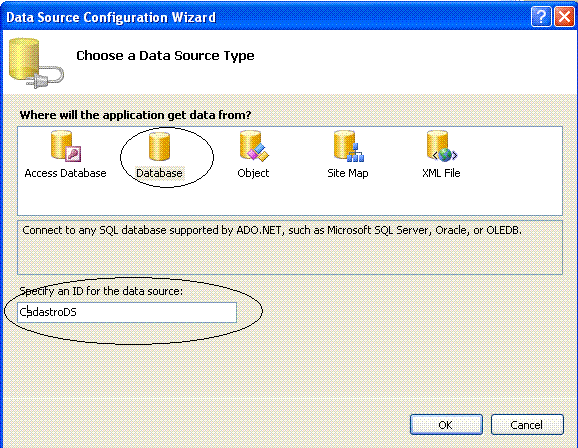
Task: Dismiss the wizard with Cancel
Action: coord(527,425)
